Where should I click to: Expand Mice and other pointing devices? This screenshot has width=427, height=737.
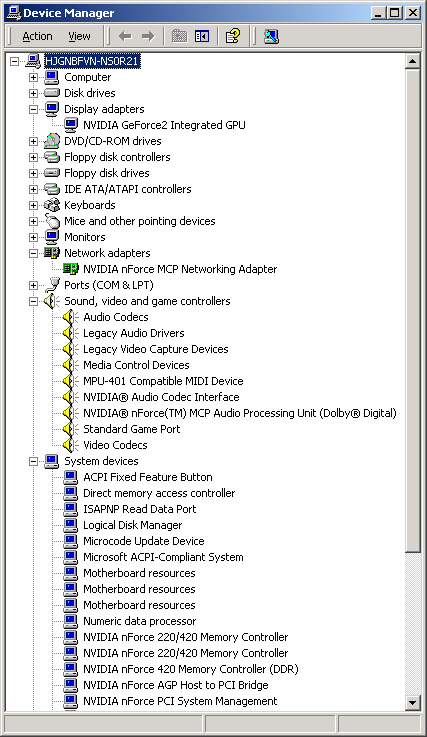[33, 221]
